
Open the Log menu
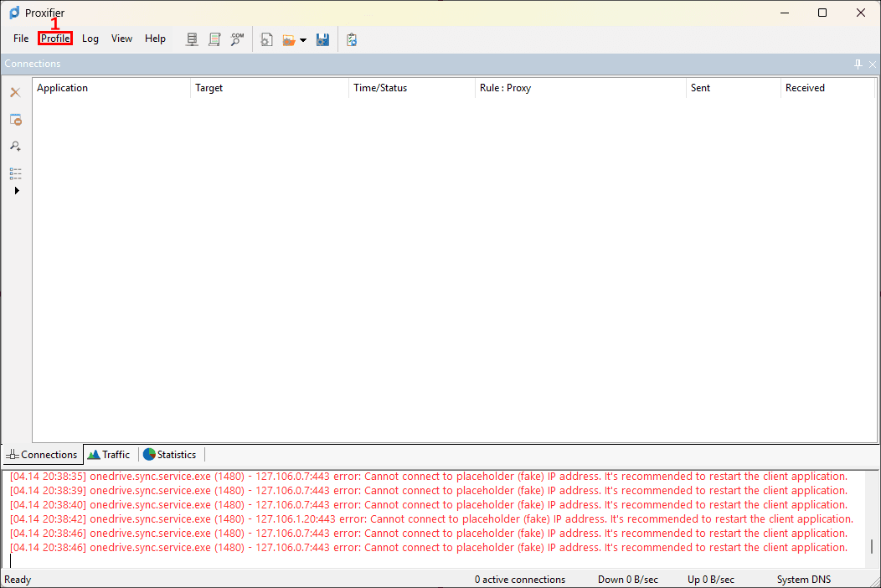[x=90, y=39]
